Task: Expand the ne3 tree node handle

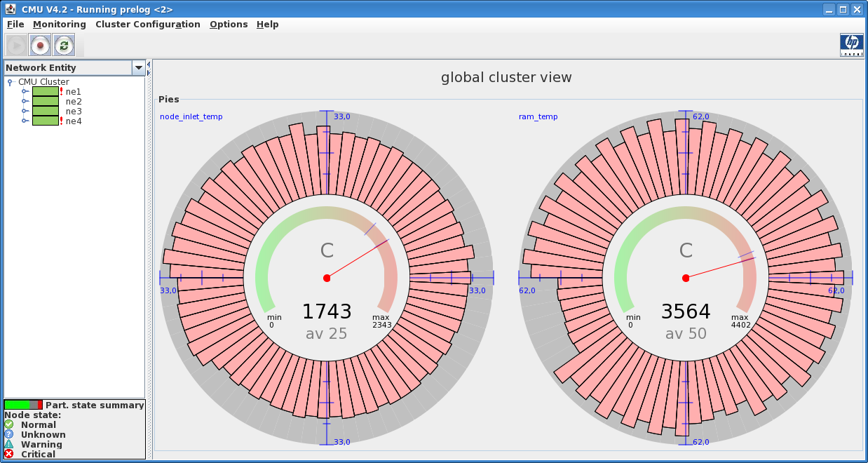Action: point(25,111)
